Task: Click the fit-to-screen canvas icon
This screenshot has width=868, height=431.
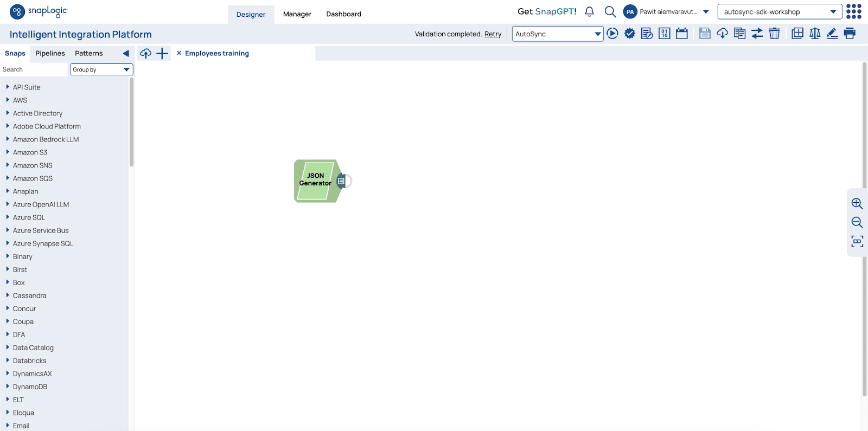Action: coord(857,241)
